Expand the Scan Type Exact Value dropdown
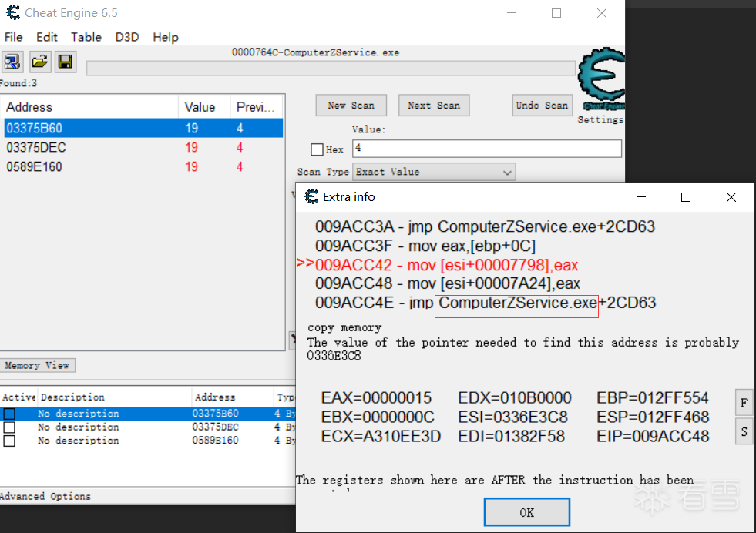The height and width of the screenshot is (533, 756). pyautogui.click(x=434, y=172)
